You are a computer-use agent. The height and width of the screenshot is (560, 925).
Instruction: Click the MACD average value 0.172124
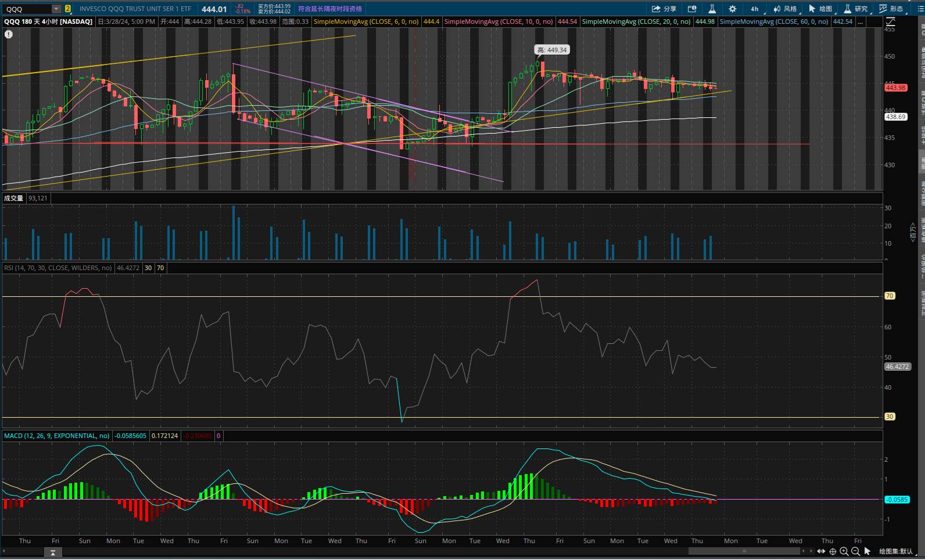pos(165,436)
